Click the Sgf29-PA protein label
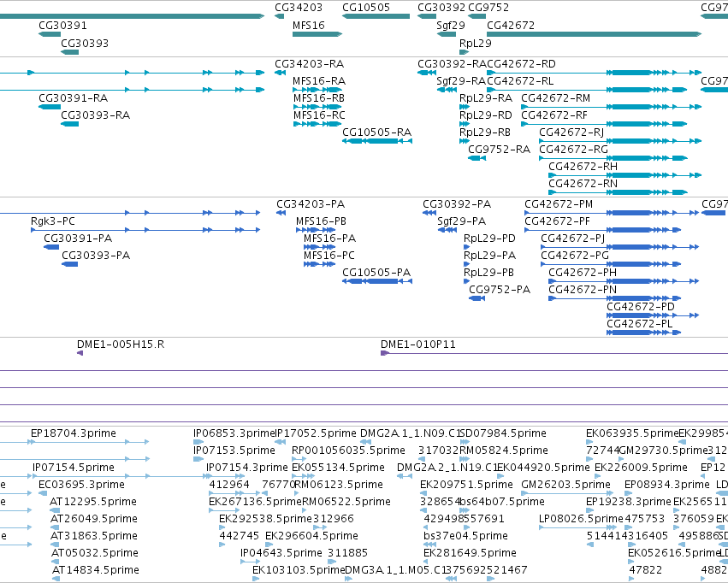Viewport: 728px width, 583px height. tap(461, 221)
